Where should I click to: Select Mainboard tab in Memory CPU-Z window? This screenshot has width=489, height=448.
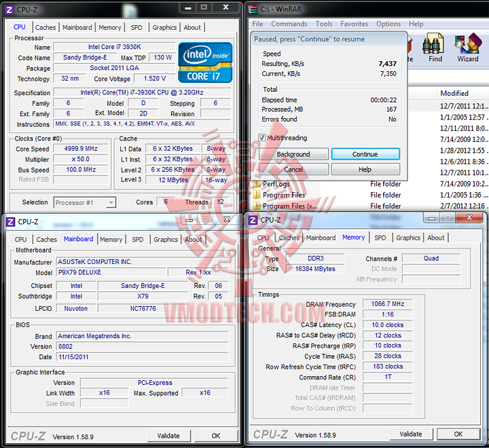pos(321,238)
